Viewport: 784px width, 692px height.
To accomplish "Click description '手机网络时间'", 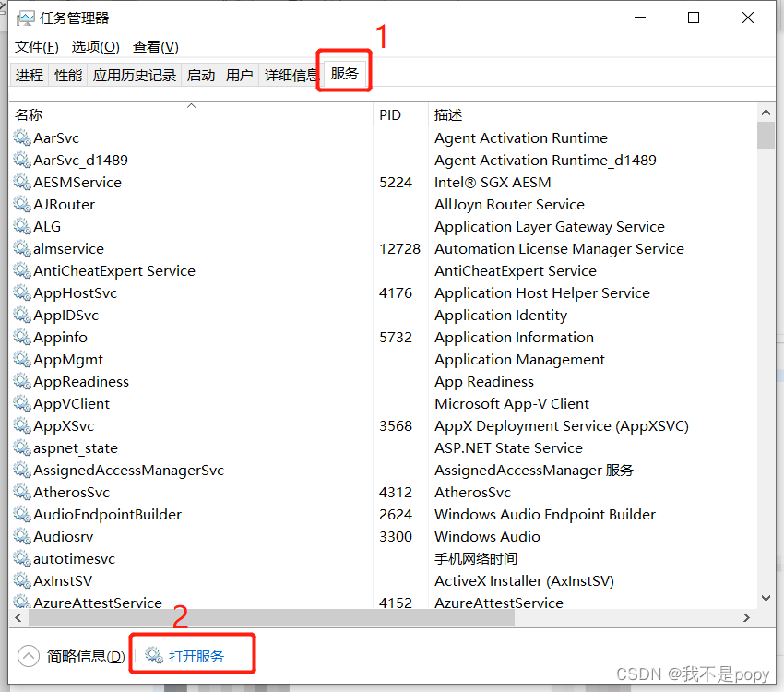I will 476,558.
